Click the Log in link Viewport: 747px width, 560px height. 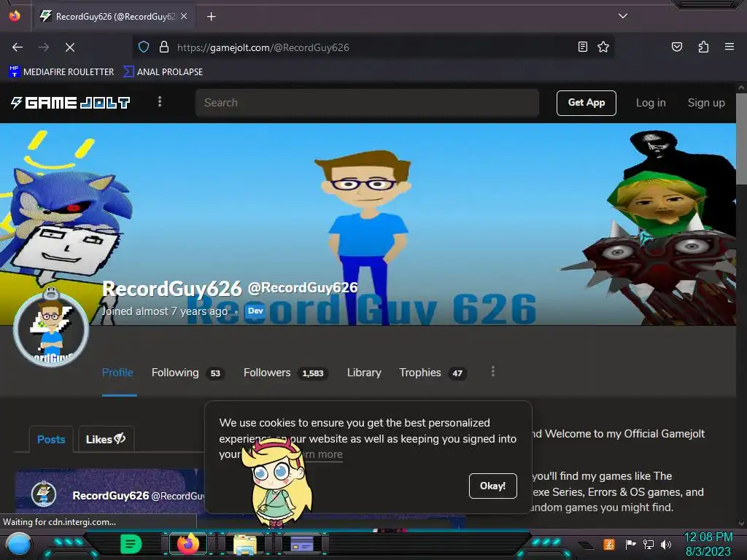pos(651,103)
